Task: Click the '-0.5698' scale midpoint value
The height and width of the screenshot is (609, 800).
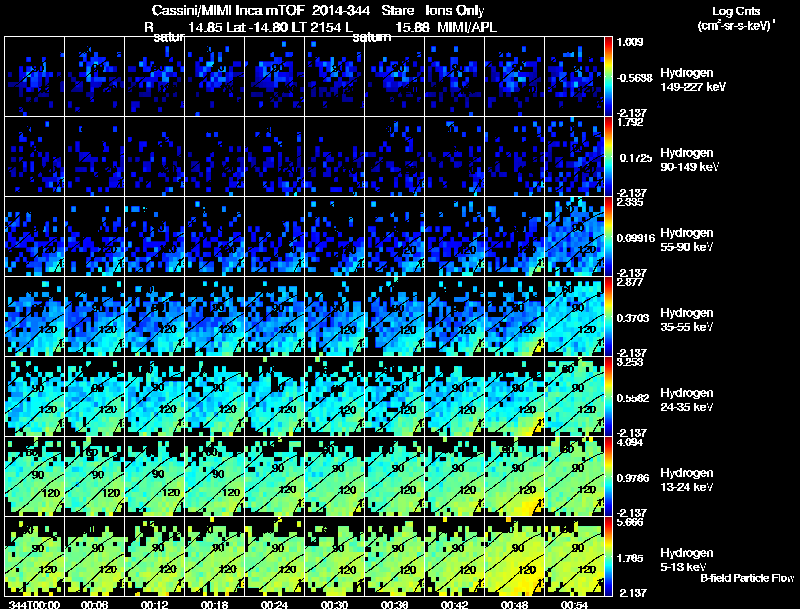Action: (x=634, y=78)
